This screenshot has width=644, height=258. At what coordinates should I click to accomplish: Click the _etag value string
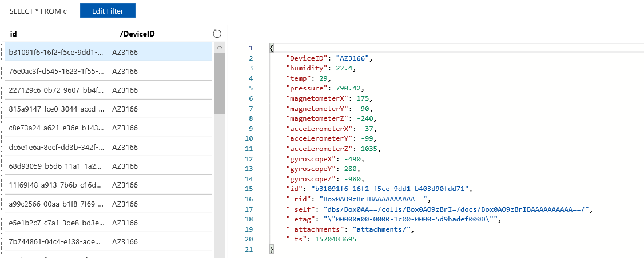411,219
